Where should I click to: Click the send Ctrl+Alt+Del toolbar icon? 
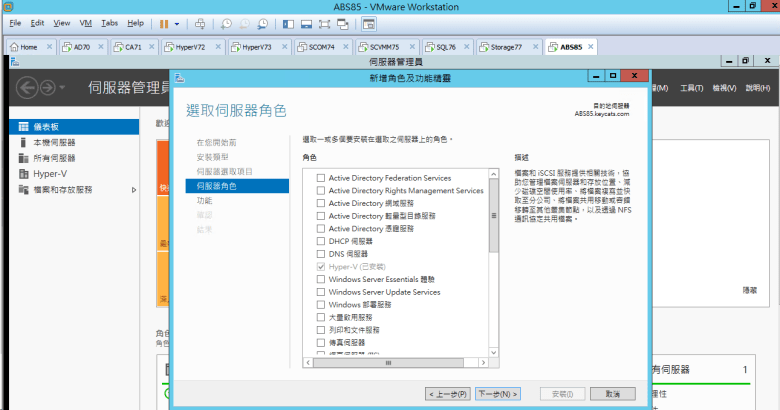point(200,22)
